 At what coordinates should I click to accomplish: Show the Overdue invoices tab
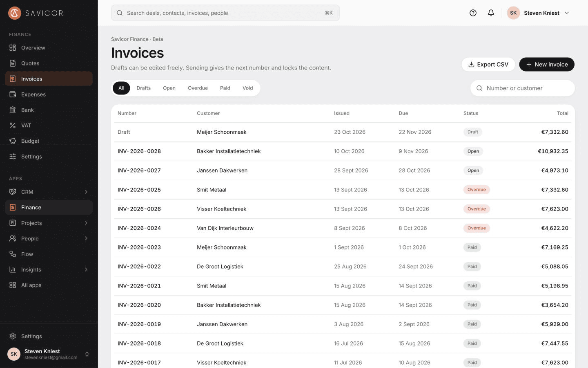pos(198,88)
